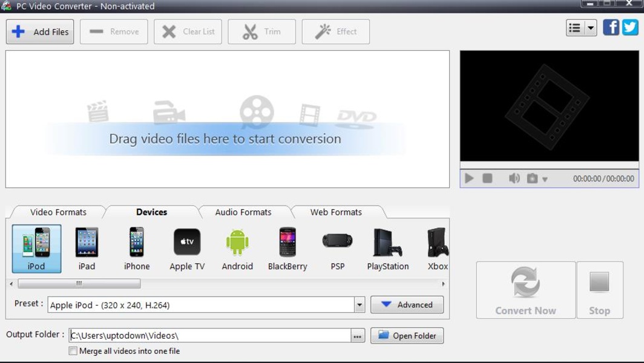The image size is (644, 363).
Task: Open the Audio Formats tab
Action: coord(243,212)
